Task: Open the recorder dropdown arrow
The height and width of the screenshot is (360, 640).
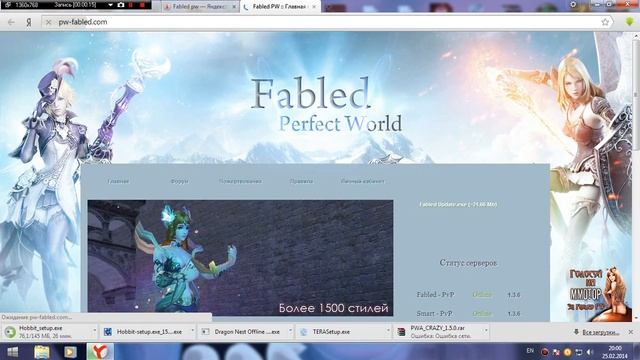Action: click(x=110, y=5)
